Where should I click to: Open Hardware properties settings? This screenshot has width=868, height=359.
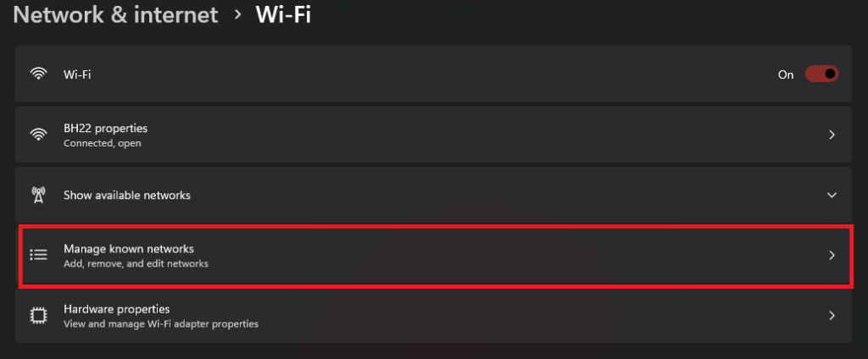[x=117, y=309]
